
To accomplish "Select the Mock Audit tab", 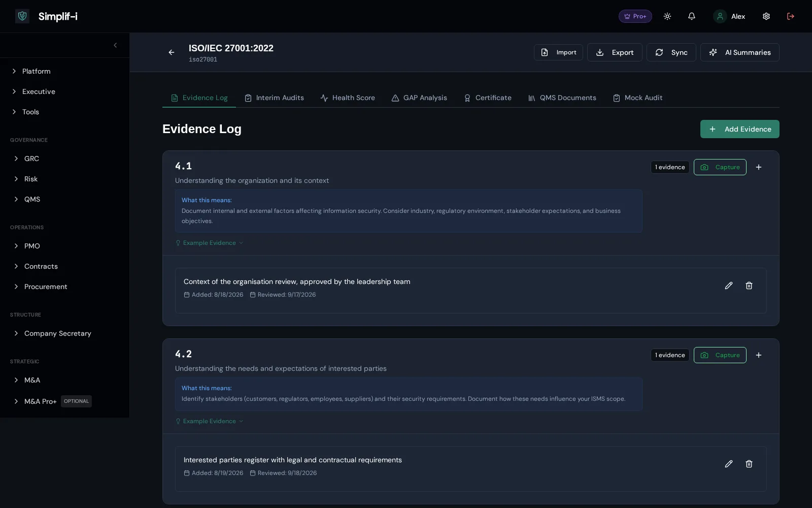I will (637, 98).
